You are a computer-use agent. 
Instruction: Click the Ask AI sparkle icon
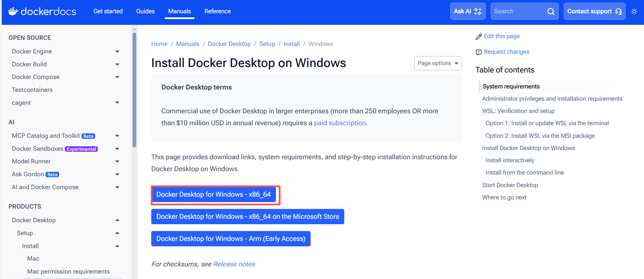477,11
